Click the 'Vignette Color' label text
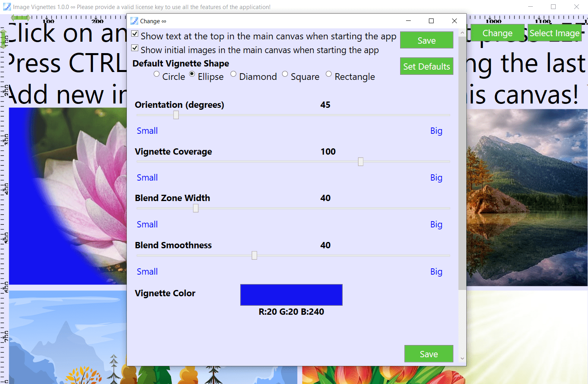The height and width of the screenshot is (384, 588). (x=165, y=293)
